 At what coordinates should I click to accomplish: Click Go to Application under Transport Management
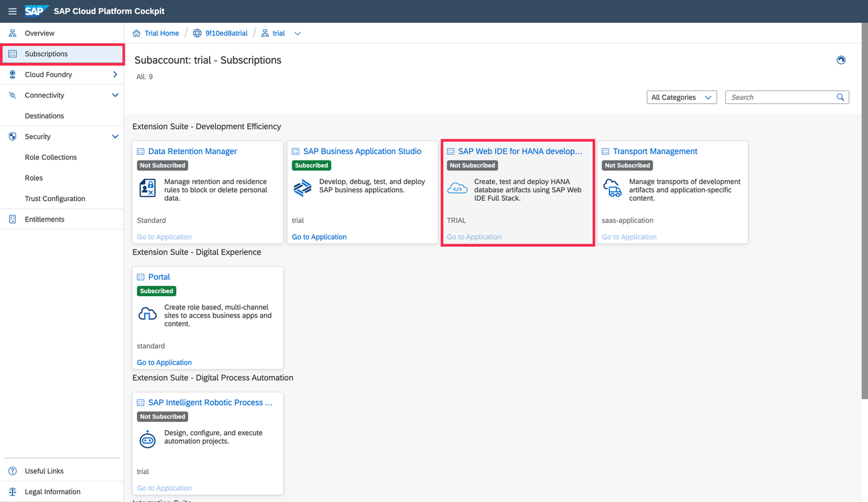pos(629,237)
